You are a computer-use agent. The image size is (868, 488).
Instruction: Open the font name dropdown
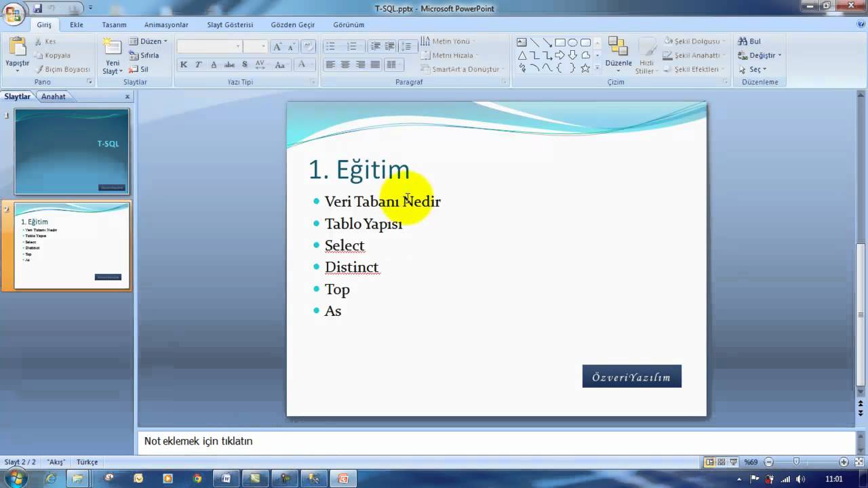coord(237,47)
